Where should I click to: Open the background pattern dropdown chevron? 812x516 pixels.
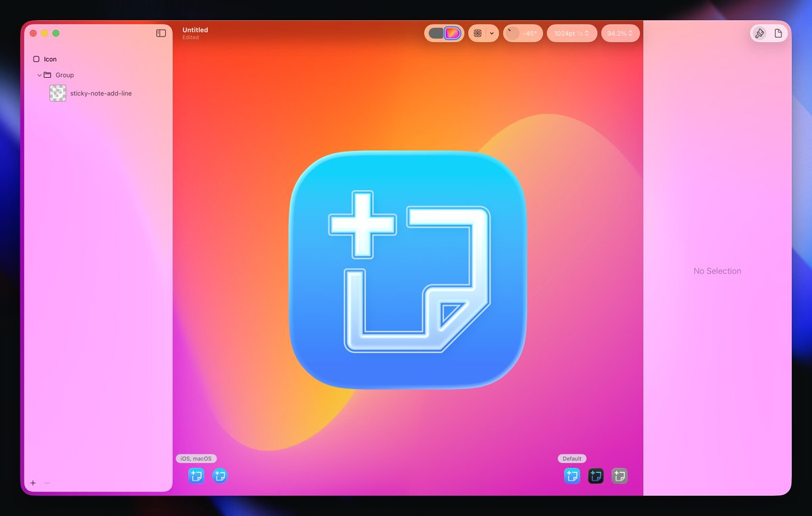point(493,33)
